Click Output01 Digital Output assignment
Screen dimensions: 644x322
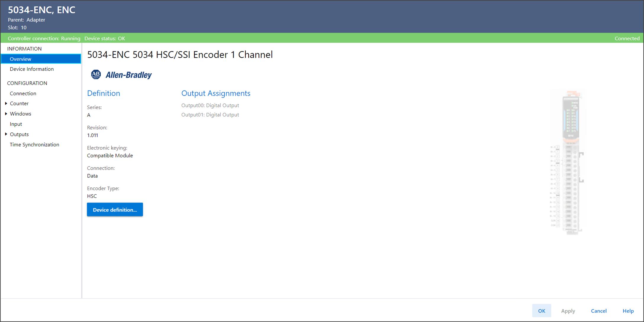(x=210, y=115)
